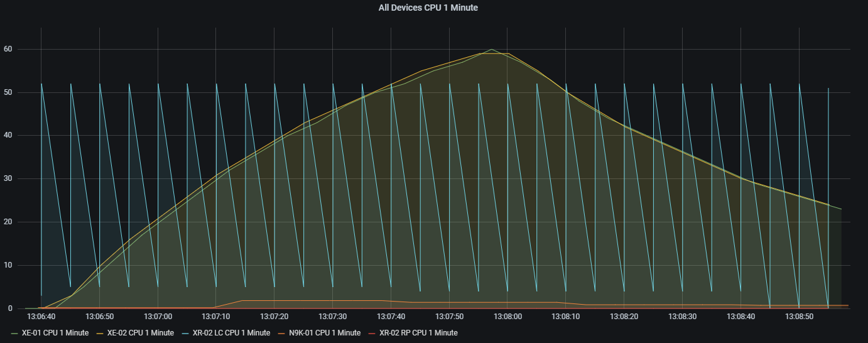Isolate the XR-02 LC CPU 1 Minute legend series
868x343 pixels.
click(231, 332)
